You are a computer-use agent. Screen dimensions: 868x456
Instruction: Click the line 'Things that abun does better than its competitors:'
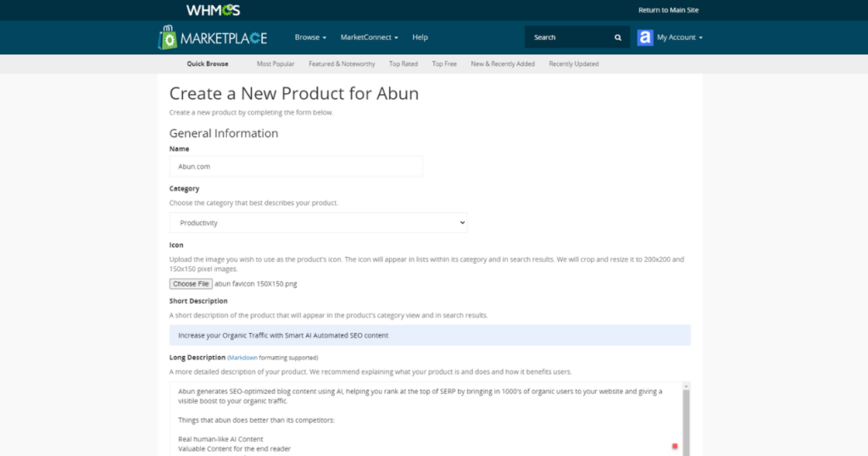coord(256,420)
